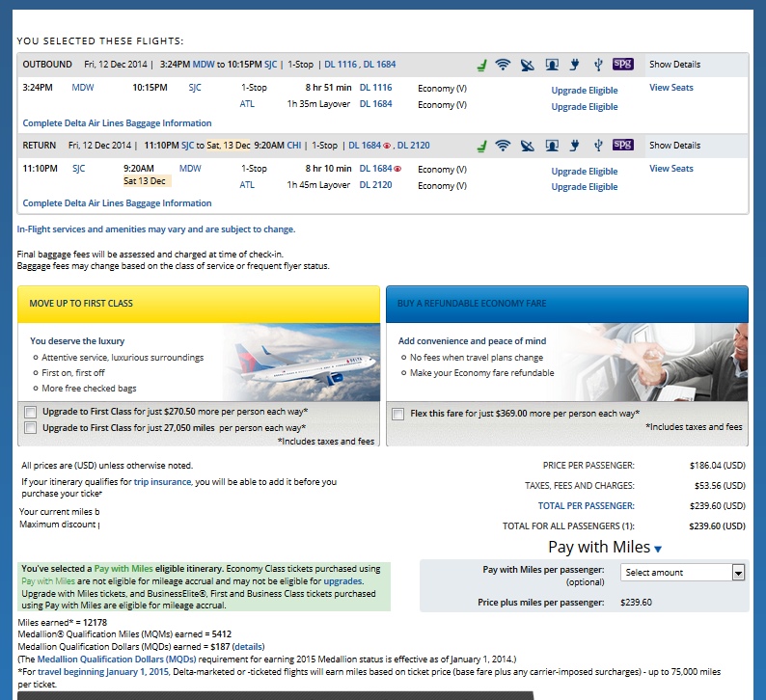
Task: Open the Select amount miles dropdown
Action: pyautogui.click(x=683, y=572)
